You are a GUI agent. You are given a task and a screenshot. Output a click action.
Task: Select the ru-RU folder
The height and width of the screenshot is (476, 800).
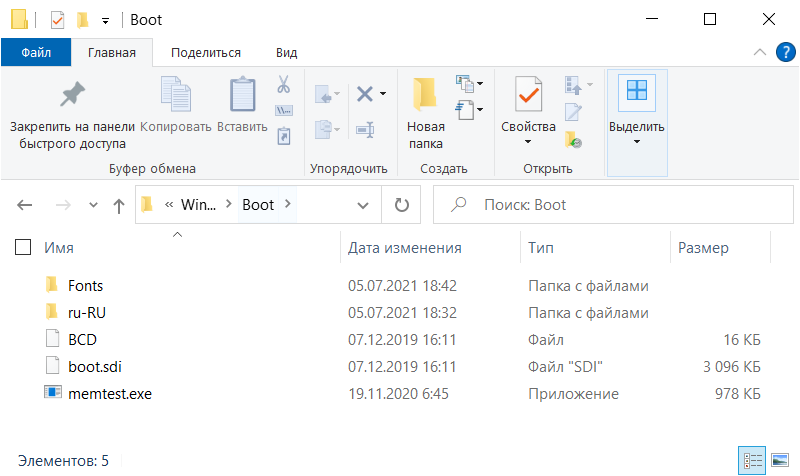[x=87, y=313]
